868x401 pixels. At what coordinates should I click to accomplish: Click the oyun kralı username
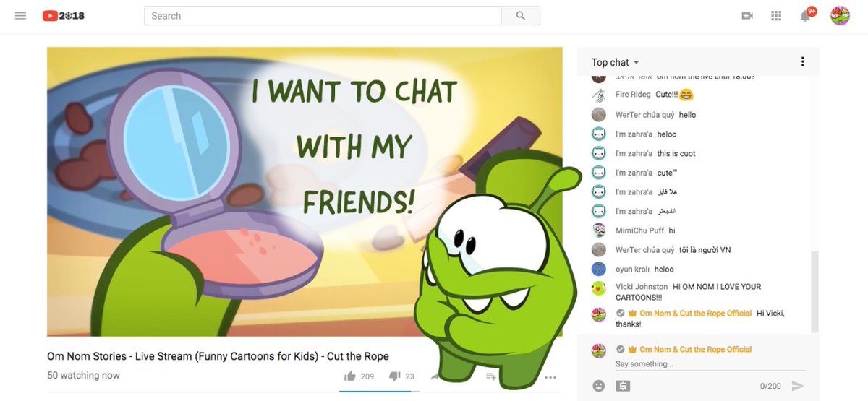click(x=632, y=269)
